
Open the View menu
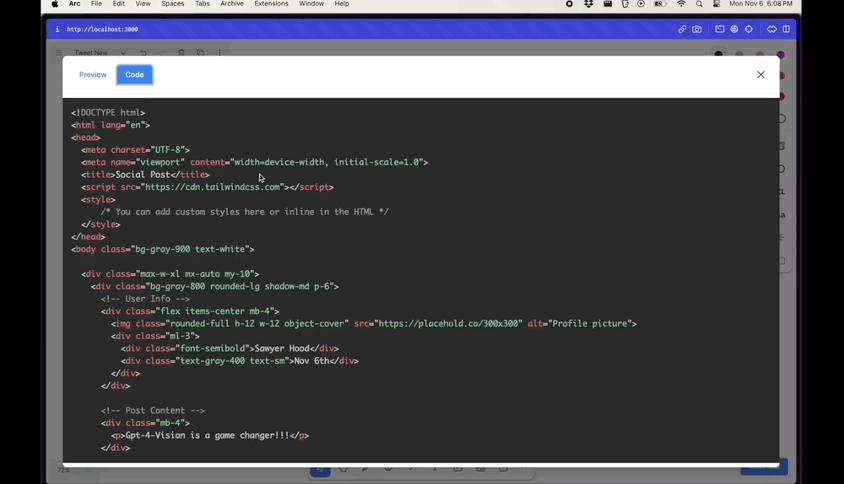point(143,4)
